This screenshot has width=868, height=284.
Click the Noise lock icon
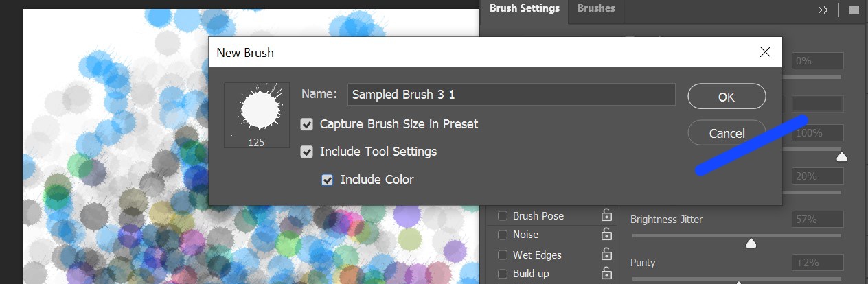pyautogui.click(x=606, y=235)
